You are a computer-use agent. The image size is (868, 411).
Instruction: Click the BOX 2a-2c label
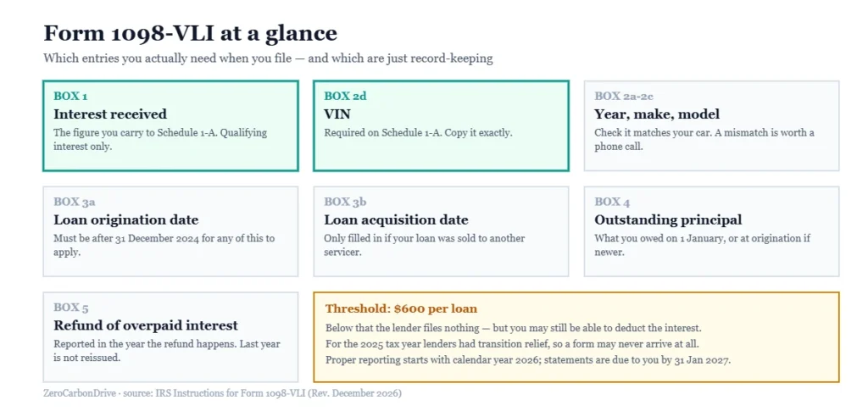[625, 97]
